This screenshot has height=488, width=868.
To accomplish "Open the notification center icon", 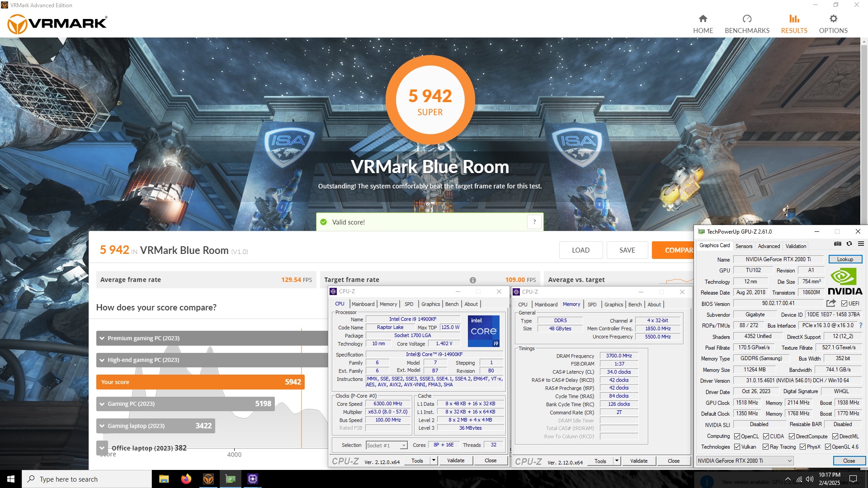I will 853,479.
